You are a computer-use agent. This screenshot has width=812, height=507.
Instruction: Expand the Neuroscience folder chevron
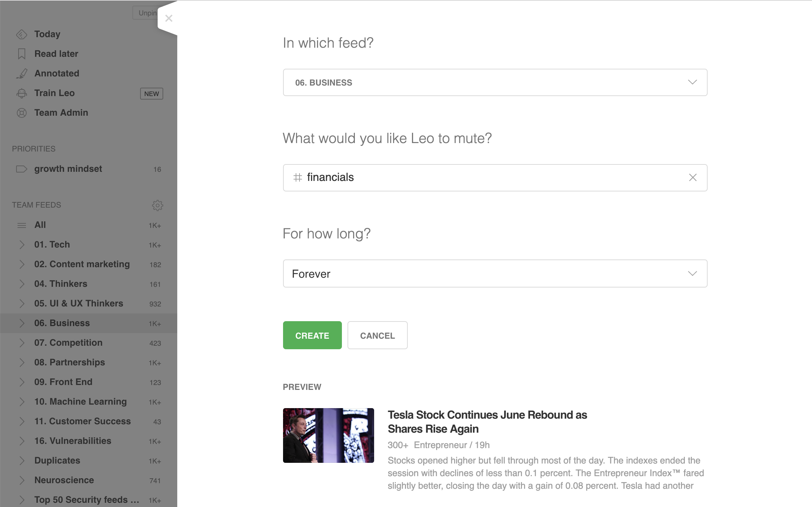coord(22,480)
